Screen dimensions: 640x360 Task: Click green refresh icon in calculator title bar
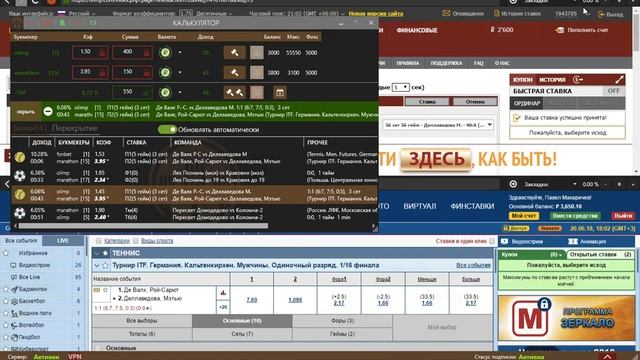93,23
